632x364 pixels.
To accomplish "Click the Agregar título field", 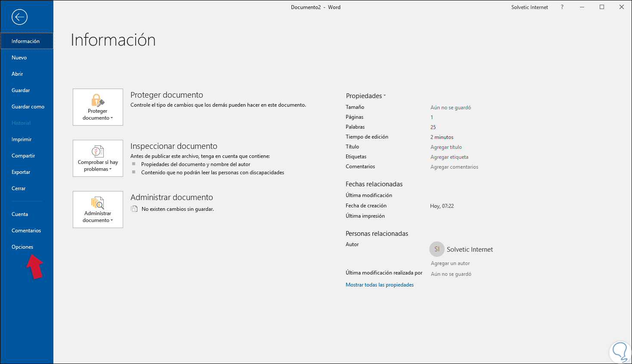I will (x=446, y=147).
